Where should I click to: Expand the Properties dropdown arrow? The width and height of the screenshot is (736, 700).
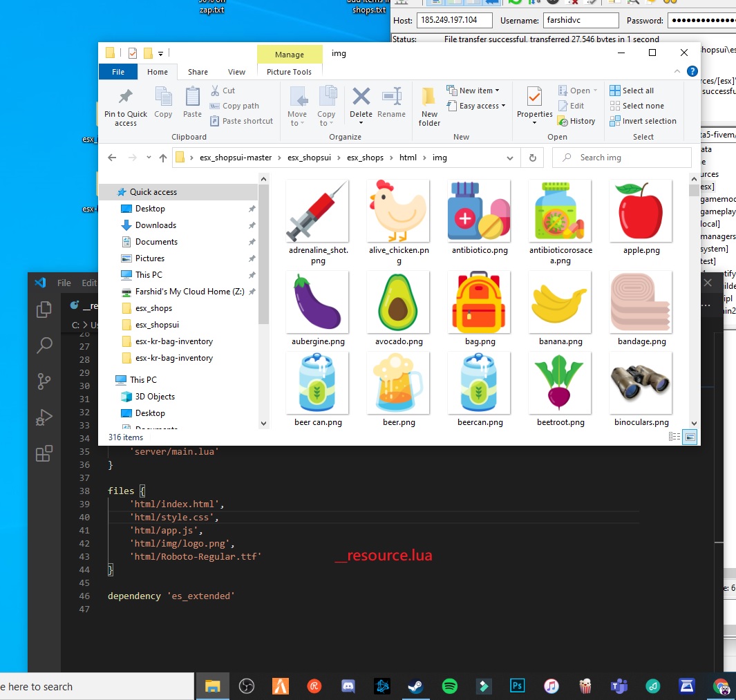pos(534,123)
